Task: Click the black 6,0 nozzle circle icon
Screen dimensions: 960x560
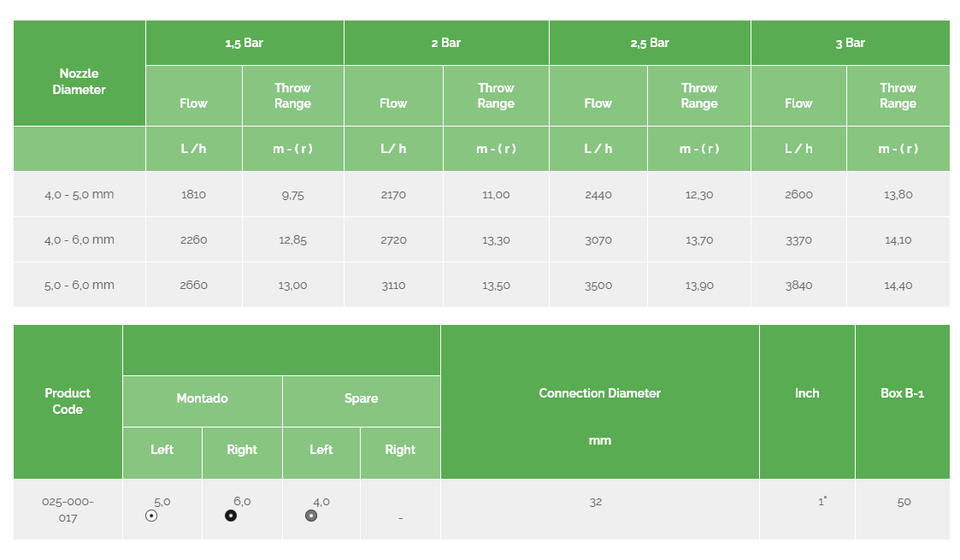Action: (x=231, y=516)
